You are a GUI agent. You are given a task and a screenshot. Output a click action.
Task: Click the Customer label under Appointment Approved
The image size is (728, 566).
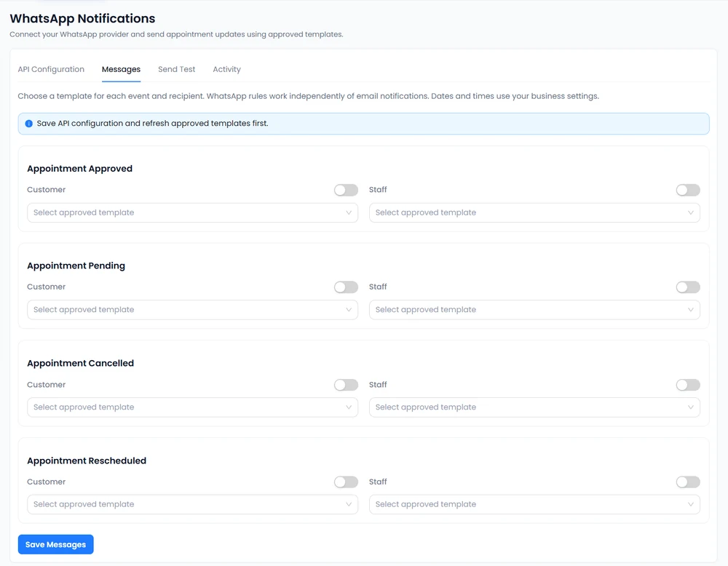[x=46, y=190]
